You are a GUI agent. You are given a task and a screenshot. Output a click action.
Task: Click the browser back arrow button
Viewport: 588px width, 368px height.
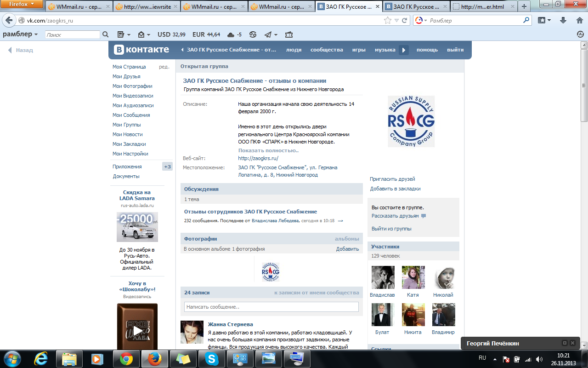9,21
